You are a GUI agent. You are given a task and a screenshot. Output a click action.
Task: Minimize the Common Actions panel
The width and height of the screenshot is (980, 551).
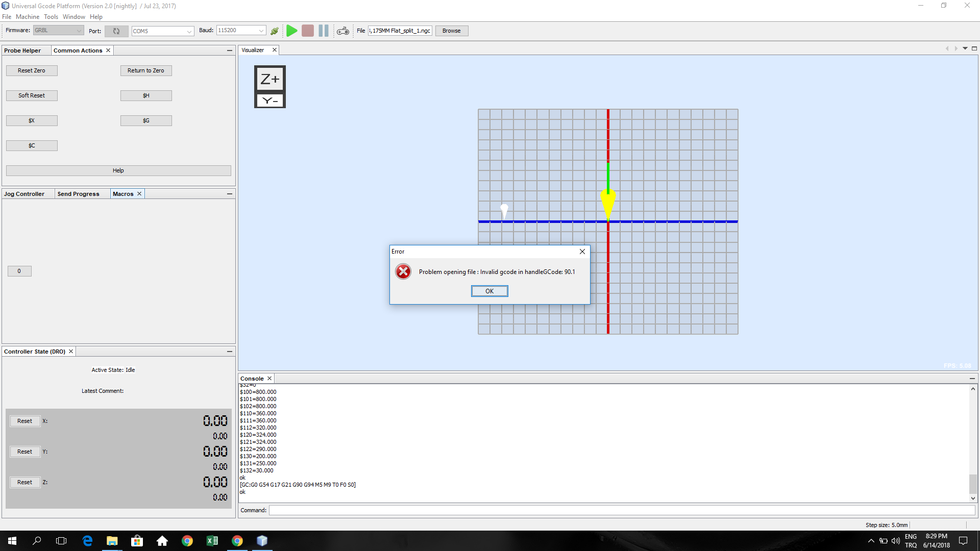point(230,51)
